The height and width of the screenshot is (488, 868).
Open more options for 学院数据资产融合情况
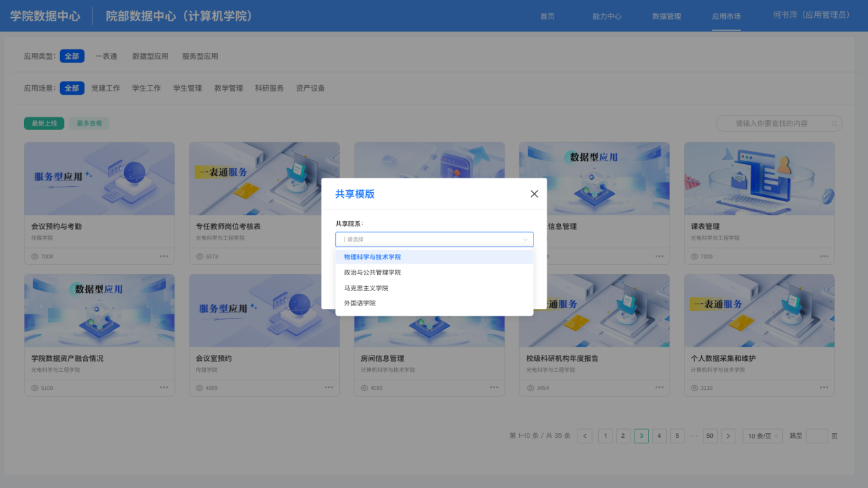point(164,387)
